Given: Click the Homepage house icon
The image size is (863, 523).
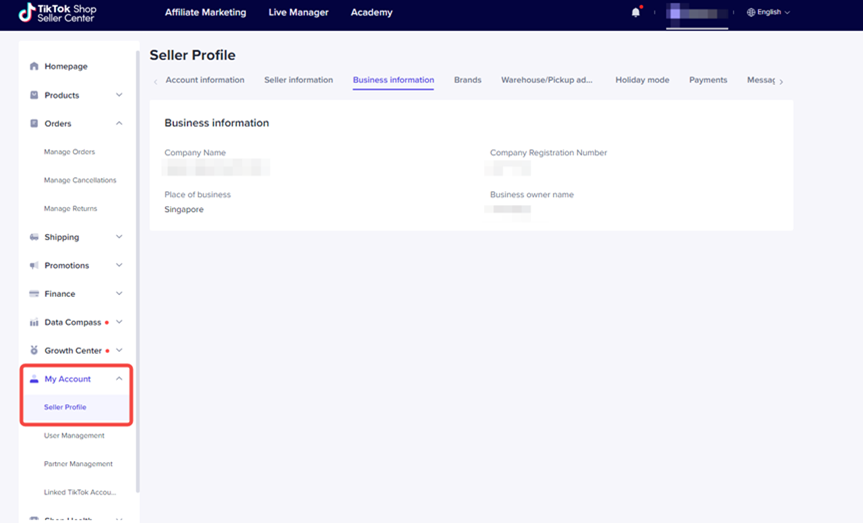Looking at the screenshot, I should 34,66.
